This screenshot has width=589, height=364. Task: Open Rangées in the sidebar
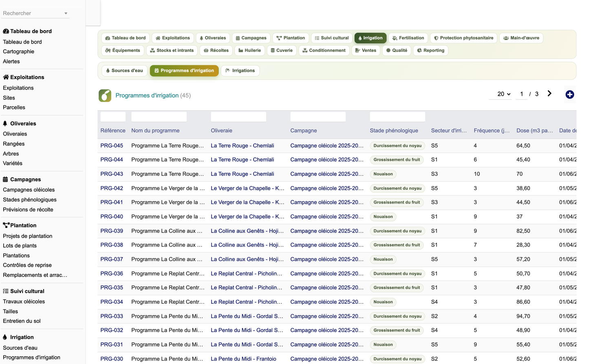[14, 144]
